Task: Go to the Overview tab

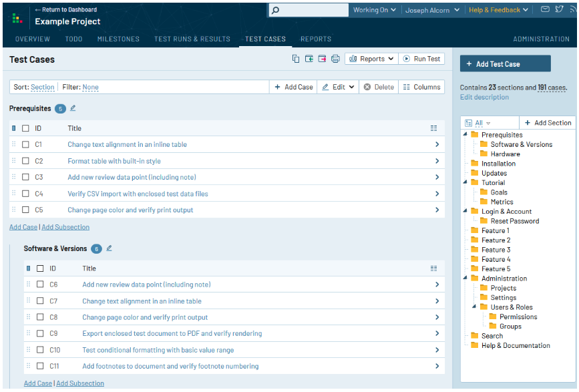Action: pyautogui.click(x=33, y=39)
